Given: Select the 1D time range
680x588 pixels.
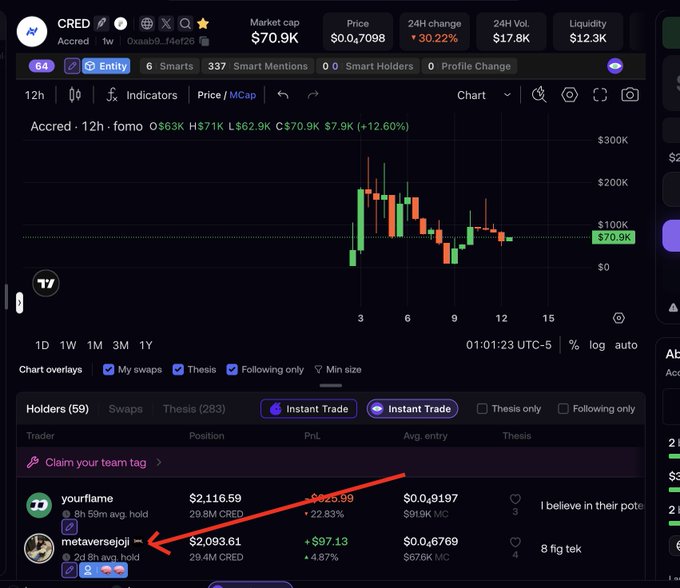Looking at the screenshot, I should click(x=42, y=345).
